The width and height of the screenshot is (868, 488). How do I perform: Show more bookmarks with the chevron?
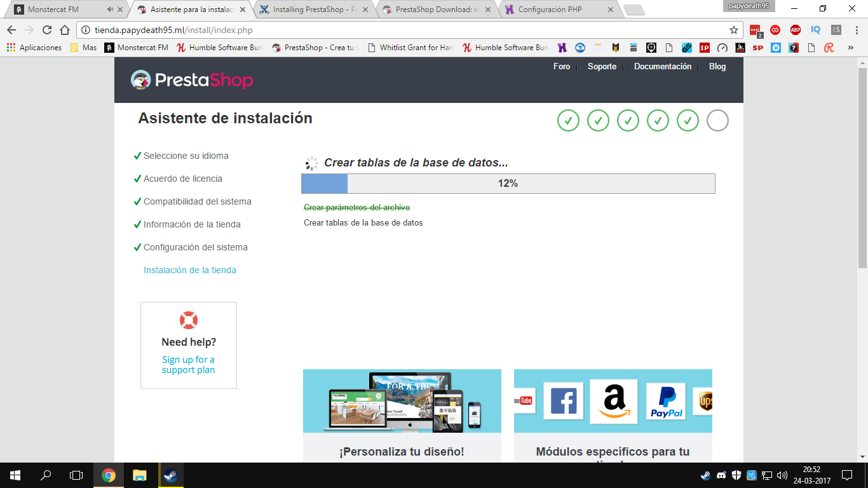pos(851,48)
